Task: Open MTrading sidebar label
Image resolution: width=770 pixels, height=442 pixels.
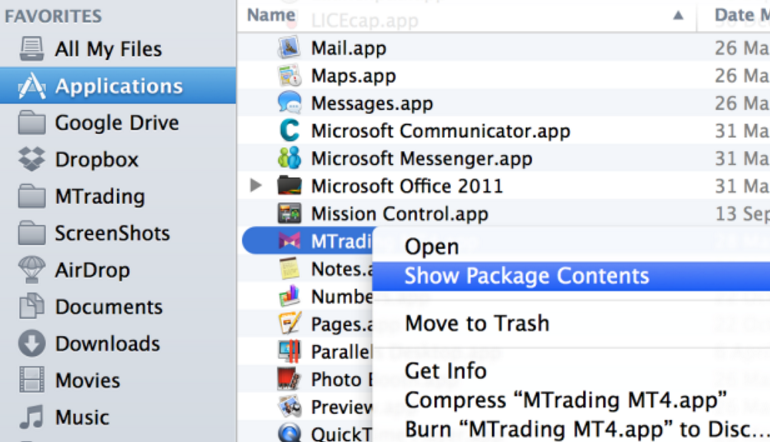Action: tap(100, 196)
